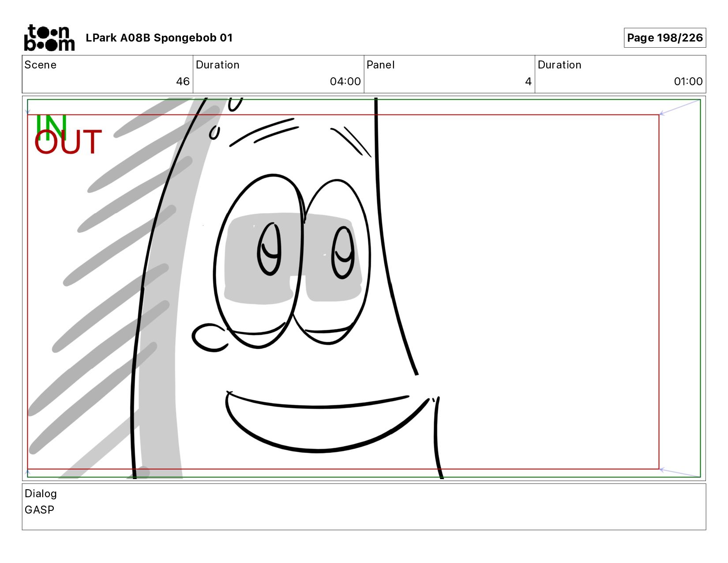Click the 'GASP' dialog text
The image size is (728, 563).
(39, 510)
